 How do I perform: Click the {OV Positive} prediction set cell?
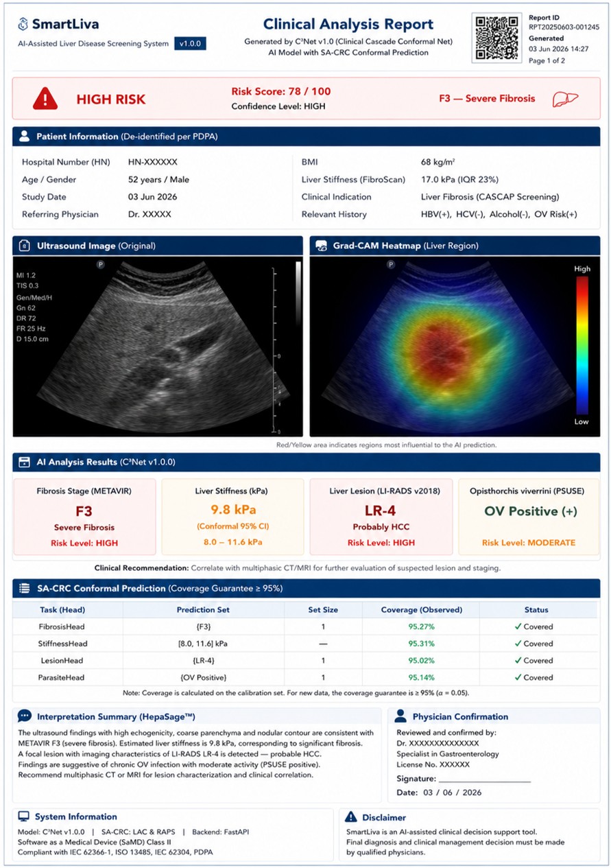click(x=205, y=677)
